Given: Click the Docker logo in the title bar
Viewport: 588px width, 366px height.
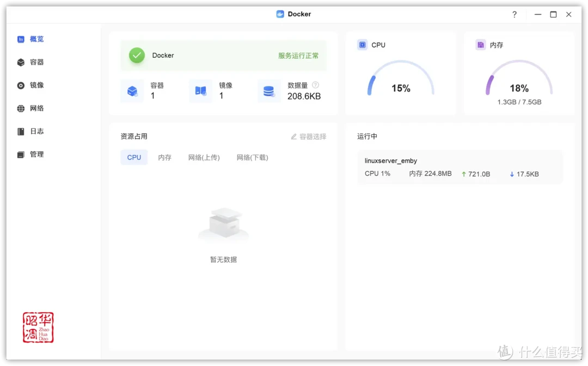Looking at the screenshot, I should pos(280,14).
